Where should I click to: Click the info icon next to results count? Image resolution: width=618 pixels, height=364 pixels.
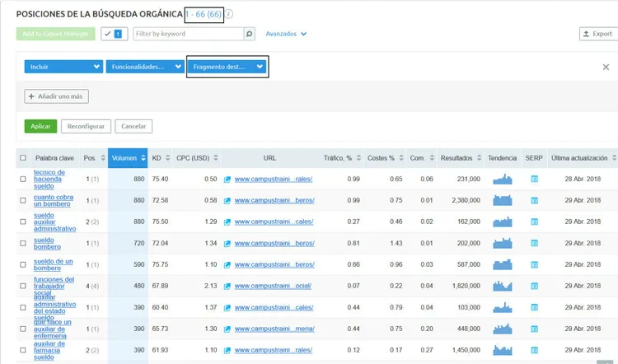click(x=229, y=14)
